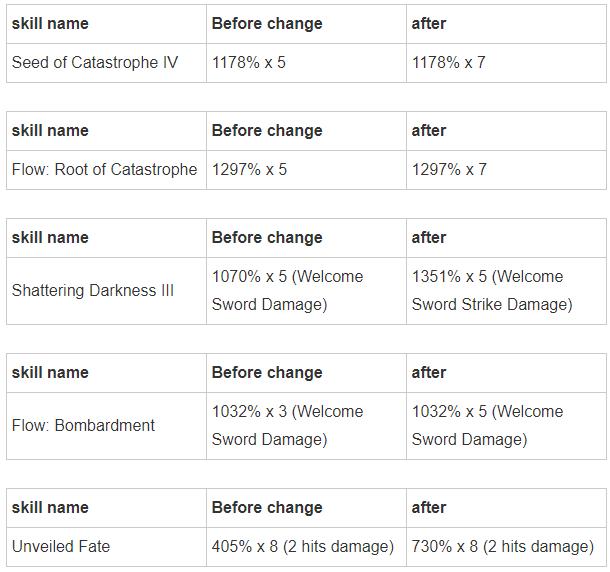Click the 730% x 8 damage cell
The height and width of the screenshot is (572, 610).
pyautogui.click(x=502, y=546)
